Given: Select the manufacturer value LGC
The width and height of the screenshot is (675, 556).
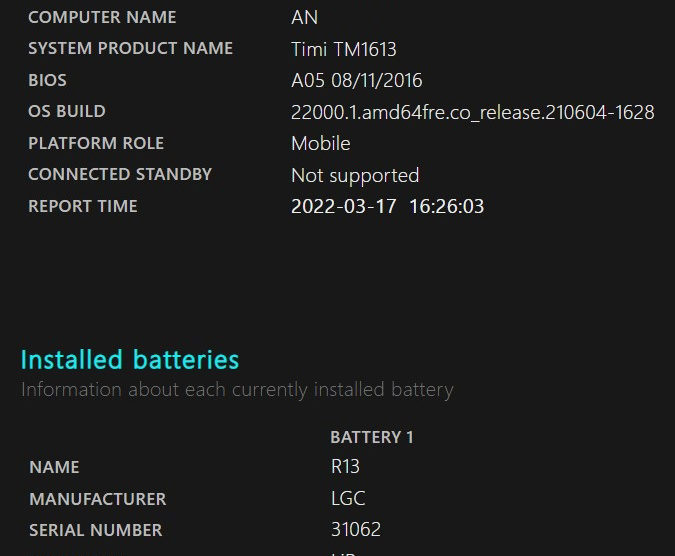Looking at the screenshot, I should 348,498.
